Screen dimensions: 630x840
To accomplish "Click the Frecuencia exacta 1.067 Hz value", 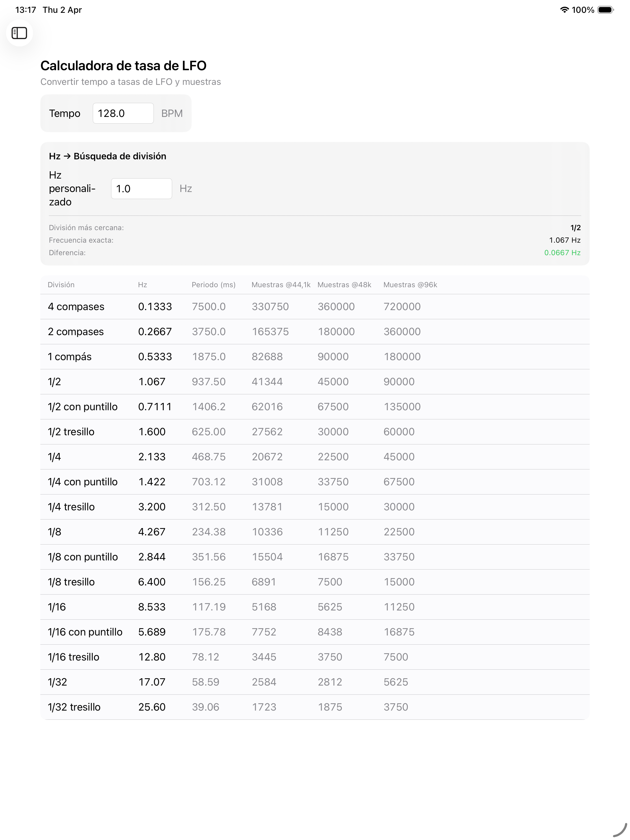I will [x=565, y=240].
